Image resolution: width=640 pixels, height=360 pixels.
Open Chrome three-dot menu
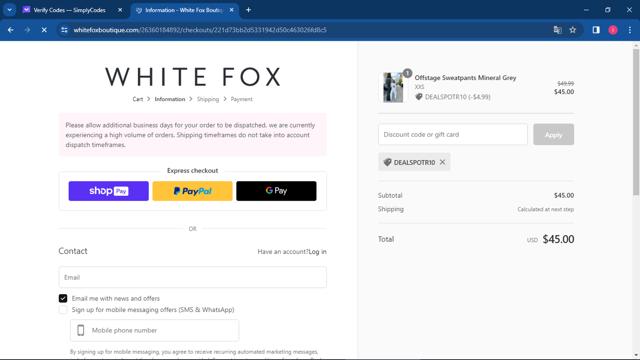point(629,30)
